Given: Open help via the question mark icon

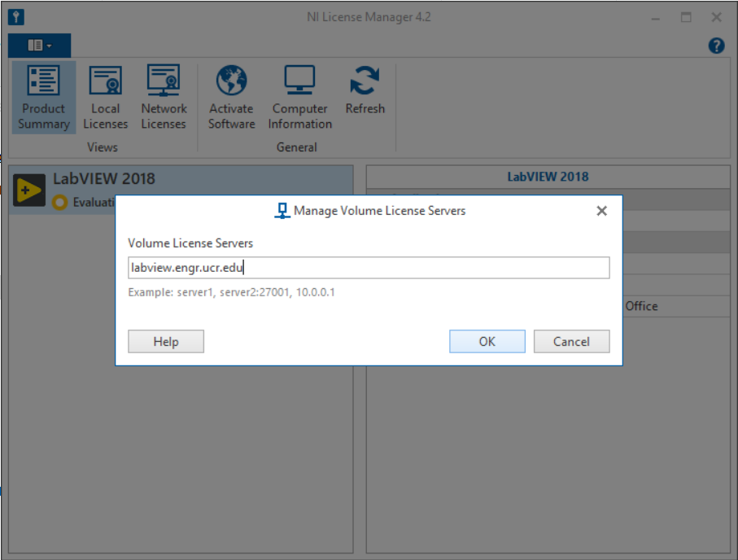Looking at the screenshot, I should click(x=716, y=46).
